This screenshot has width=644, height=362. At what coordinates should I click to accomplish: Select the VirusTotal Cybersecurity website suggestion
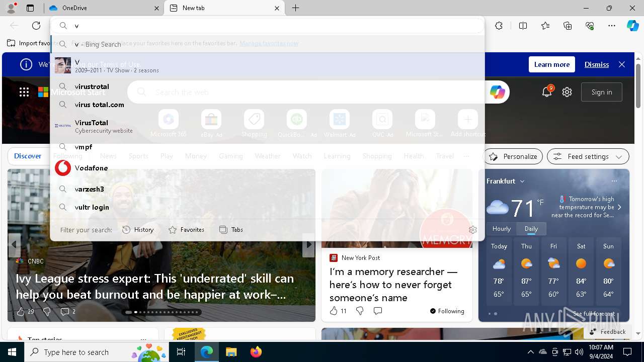click(x=268, y=126)
